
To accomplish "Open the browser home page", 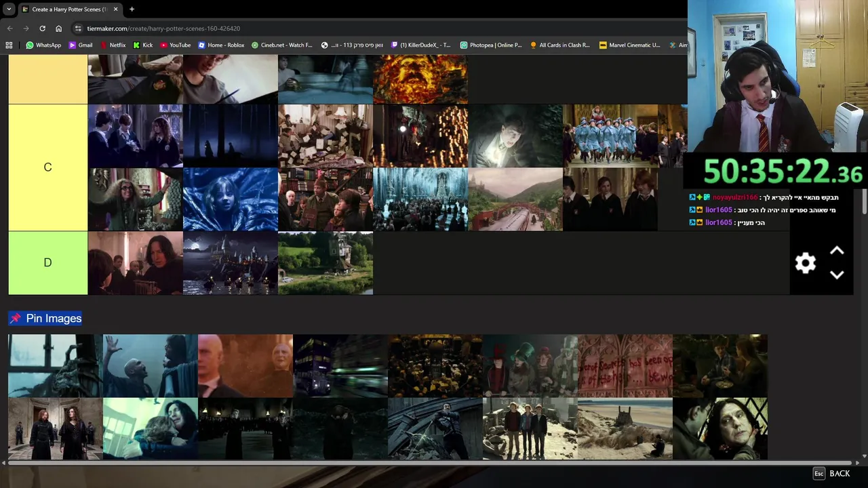I will click(58, 28).
